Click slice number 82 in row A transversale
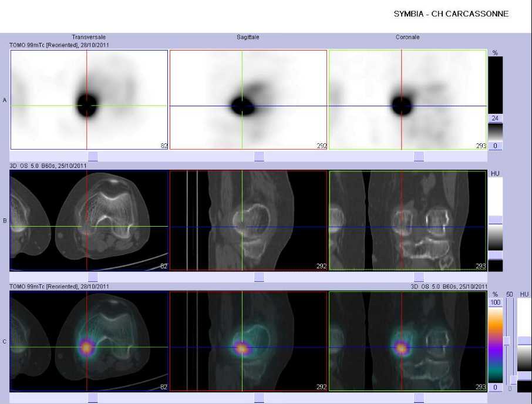The width and height of the screenshot is (532, 404). click(164, 146)
